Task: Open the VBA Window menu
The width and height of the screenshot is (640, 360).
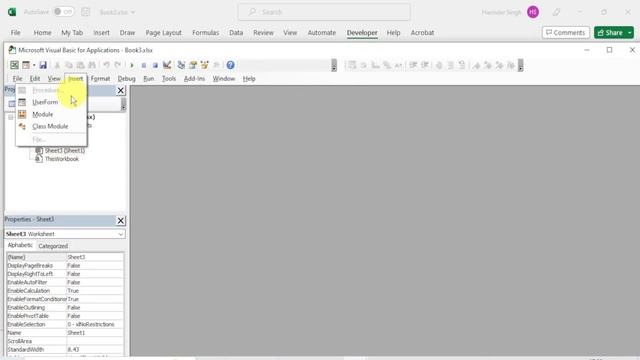Action: pos(224,78)
